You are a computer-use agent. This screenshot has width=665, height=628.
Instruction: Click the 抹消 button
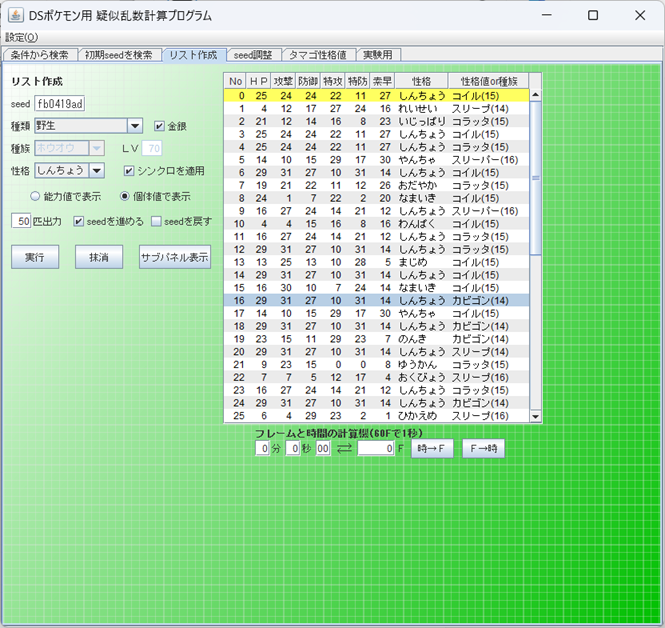click(x=99, y=257)
